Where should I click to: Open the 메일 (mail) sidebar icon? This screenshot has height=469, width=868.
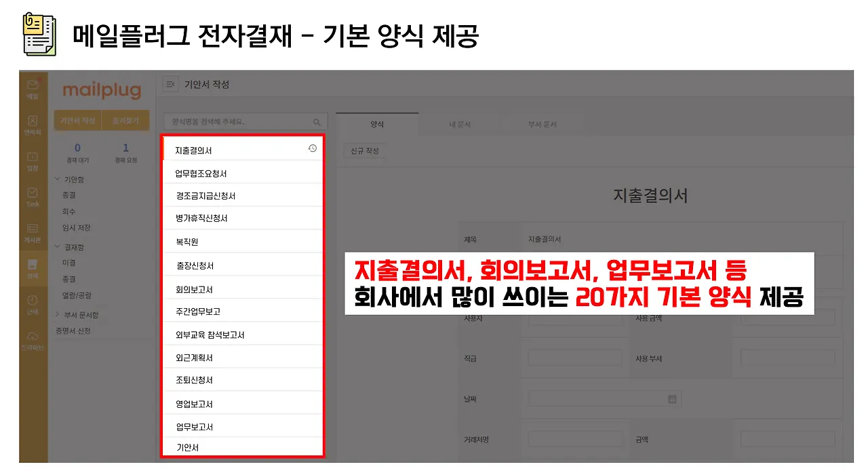pos(32,88)
